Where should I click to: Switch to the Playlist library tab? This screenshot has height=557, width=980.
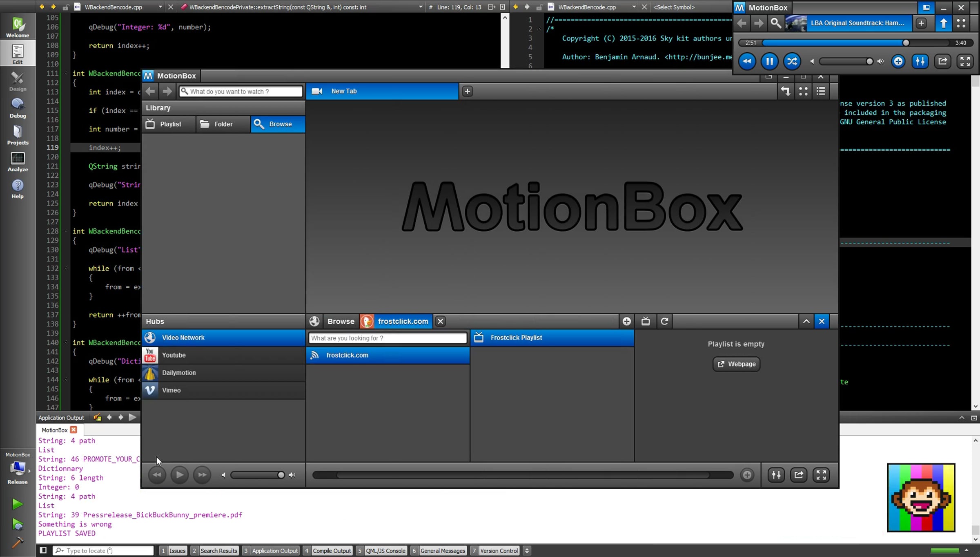(169, 124)
